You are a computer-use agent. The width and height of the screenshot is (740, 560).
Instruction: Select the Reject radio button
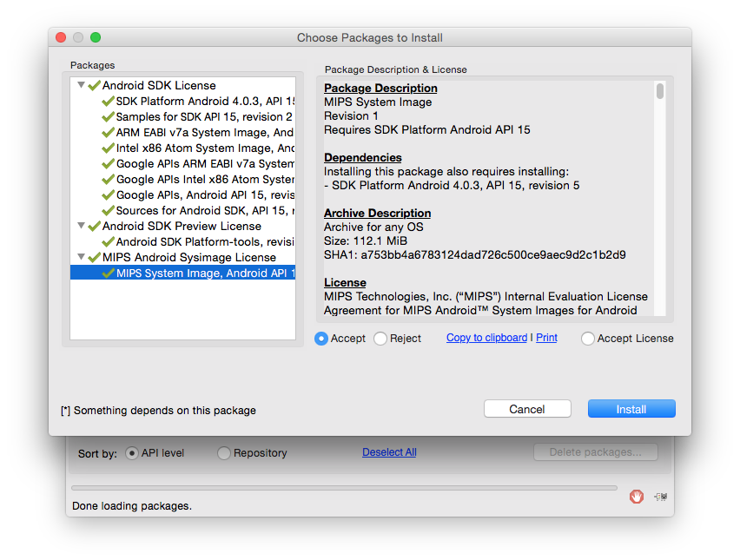380,339
